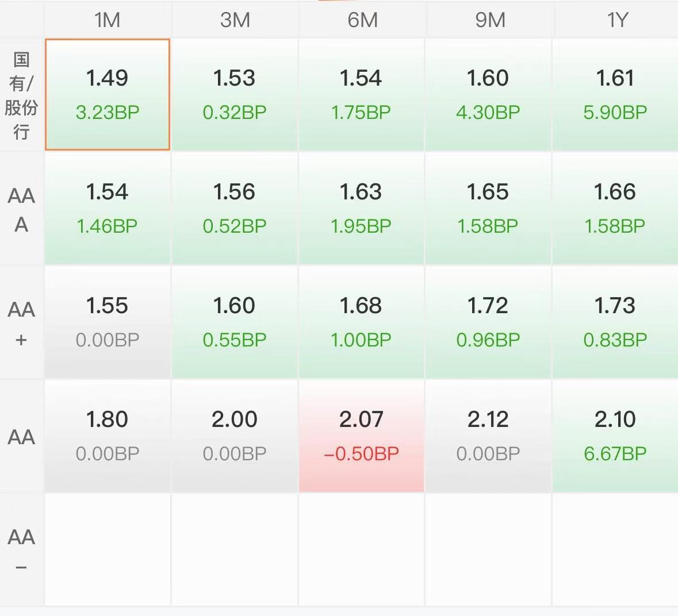The width and height of the screenshot is (678, 616).
Task: Click the empty AA- 6M cell
Action: [x=362, y=550]
